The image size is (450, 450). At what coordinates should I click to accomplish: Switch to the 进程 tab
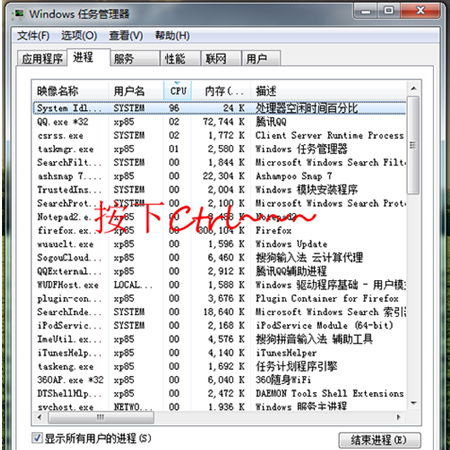(88, 58)
